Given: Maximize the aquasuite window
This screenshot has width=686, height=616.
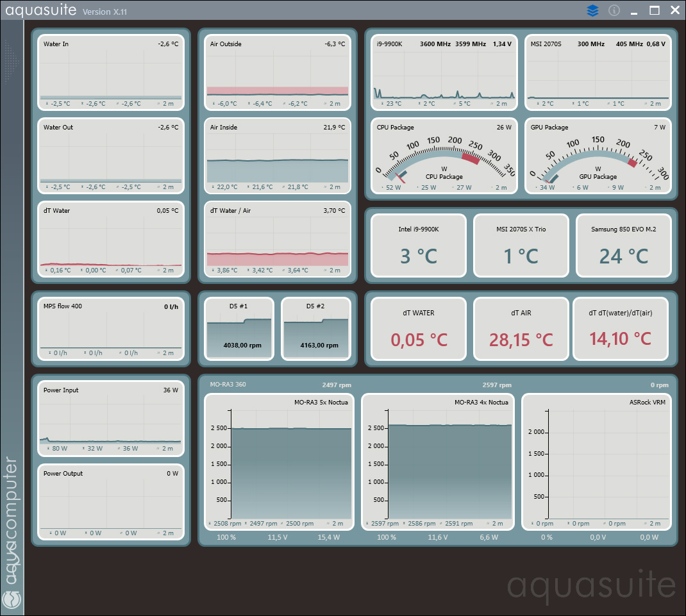Looking at the screenshot, I should (655, 10).
